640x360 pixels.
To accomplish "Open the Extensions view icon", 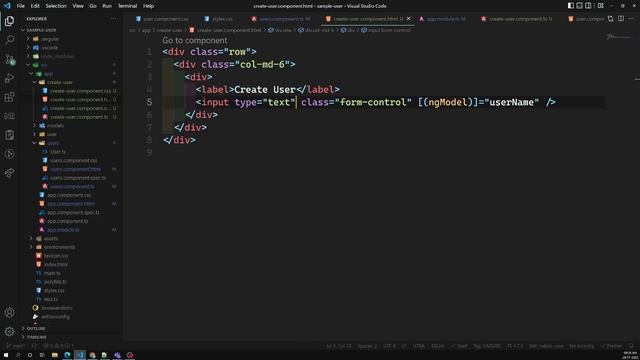I will tap(9, 97).
